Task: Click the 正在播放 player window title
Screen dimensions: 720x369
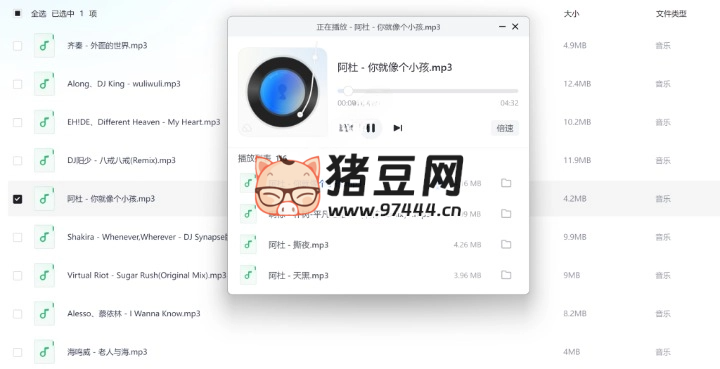Action: pyautogui.click(x=378, y=27)
